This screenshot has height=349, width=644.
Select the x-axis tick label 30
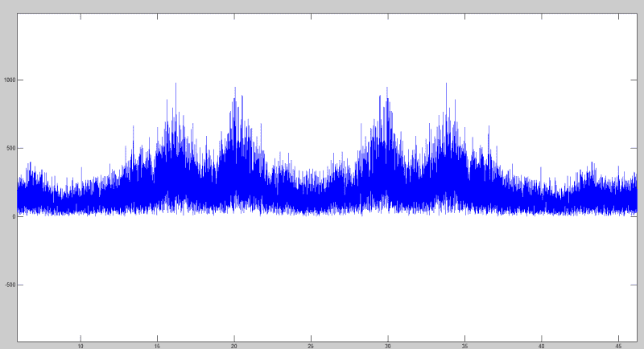click(x=388, y=346)
